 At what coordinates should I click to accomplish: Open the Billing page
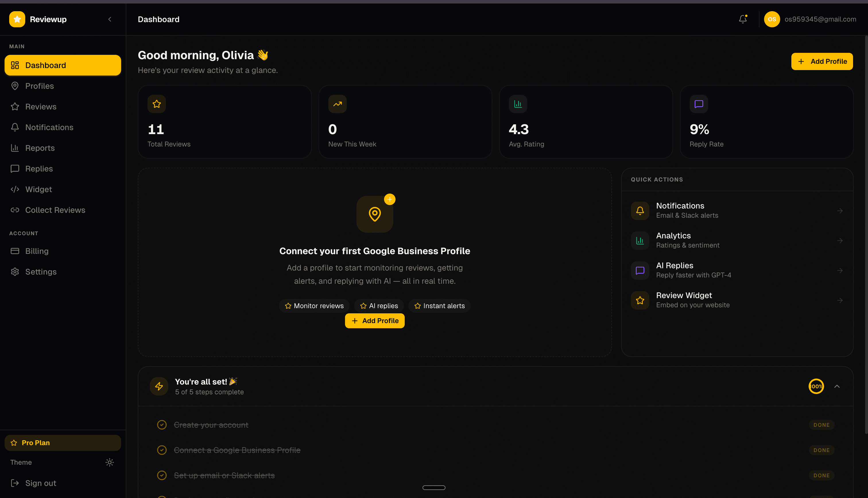37,251
